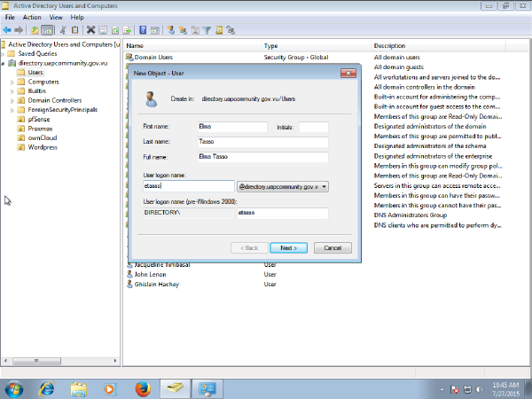The image size is (532, 399).
Task: Click the Add to group toolbar icon
Action: (231, 30)
